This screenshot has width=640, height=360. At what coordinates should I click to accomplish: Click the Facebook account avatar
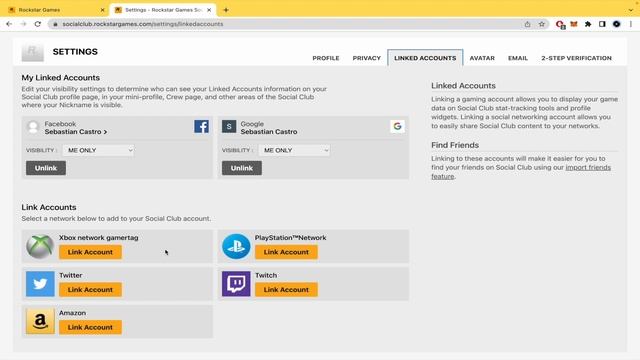pyautogui.click(x=33, y=127)
